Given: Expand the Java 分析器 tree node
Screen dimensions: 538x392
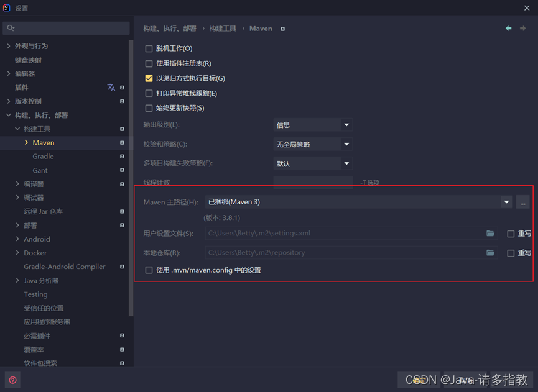Looking at the screenshot, I should coord(17,280).
